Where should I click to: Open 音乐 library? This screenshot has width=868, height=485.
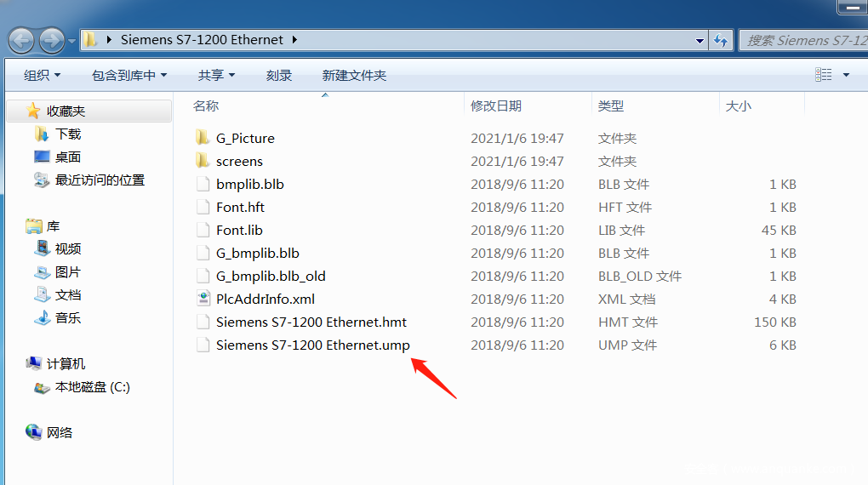pos(68,317)
